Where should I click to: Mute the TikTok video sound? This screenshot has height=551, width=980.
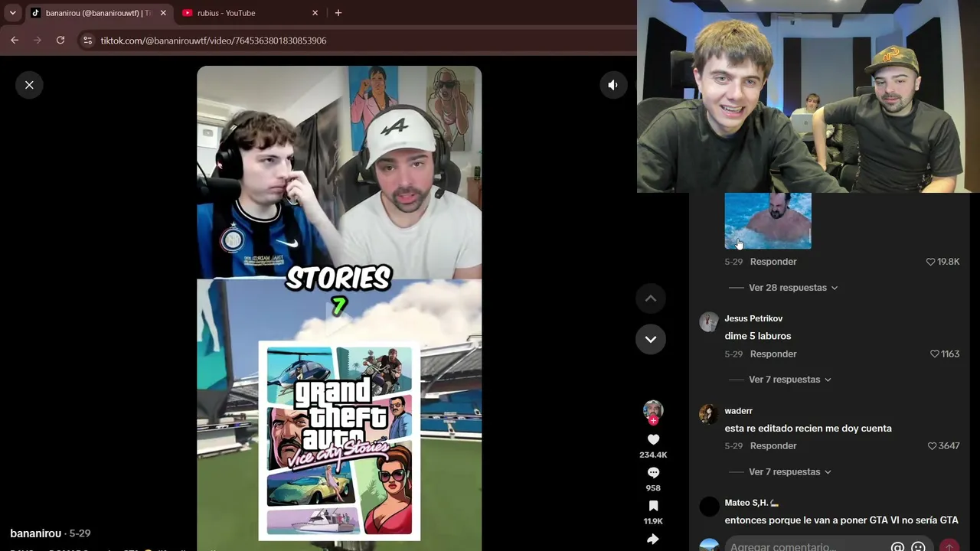pyautogui.click(x=612, y=85)
